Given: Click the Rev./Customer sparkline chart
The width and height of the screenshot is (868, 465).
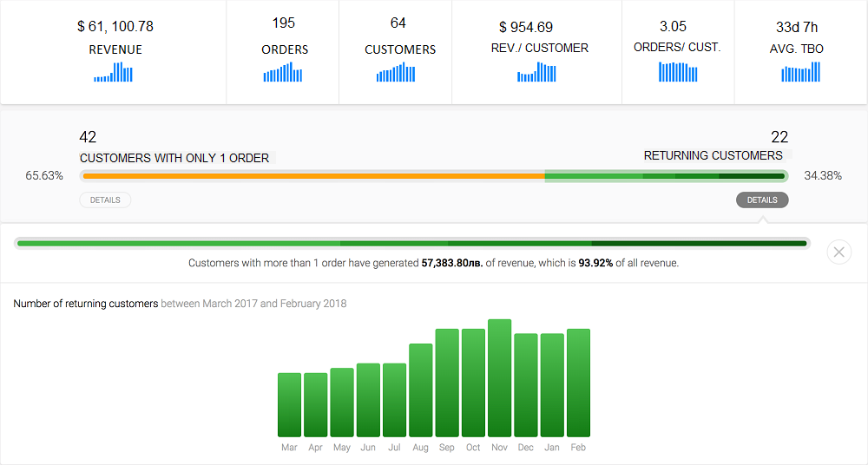Looking at the screenshot, I should [x=536, y=73].
